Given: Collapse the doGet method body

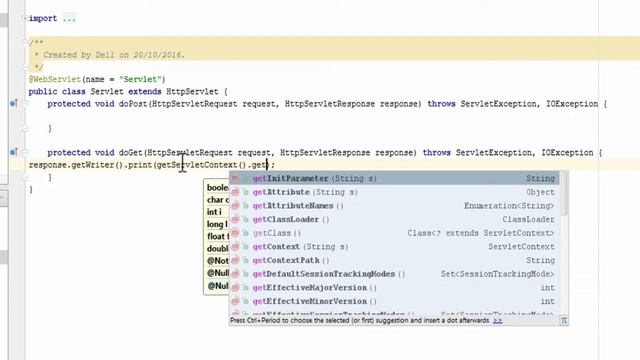Looking at the screenshot, I should tap(25, 153).
